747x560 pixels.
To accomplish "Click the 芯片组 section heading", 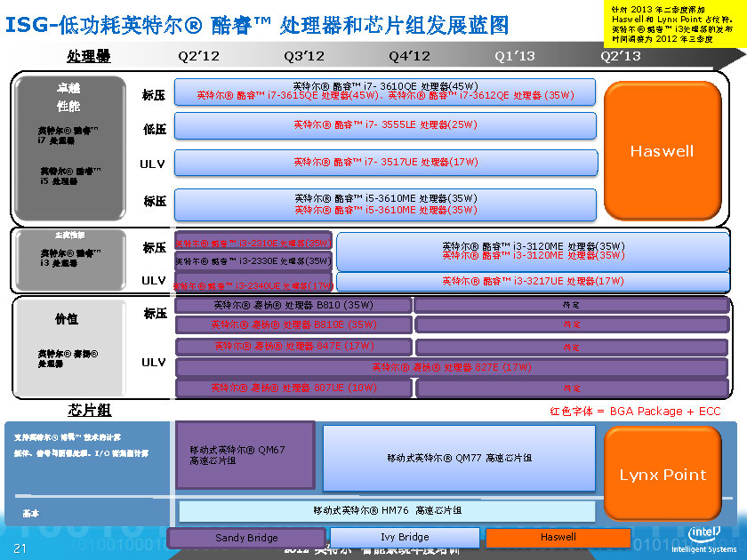I will coord(89,410).
